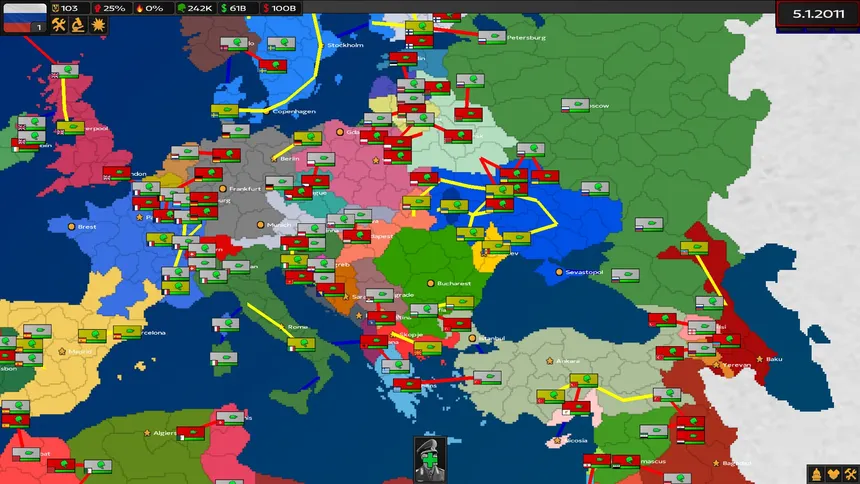Click the Rome capital label

(298, 327)
